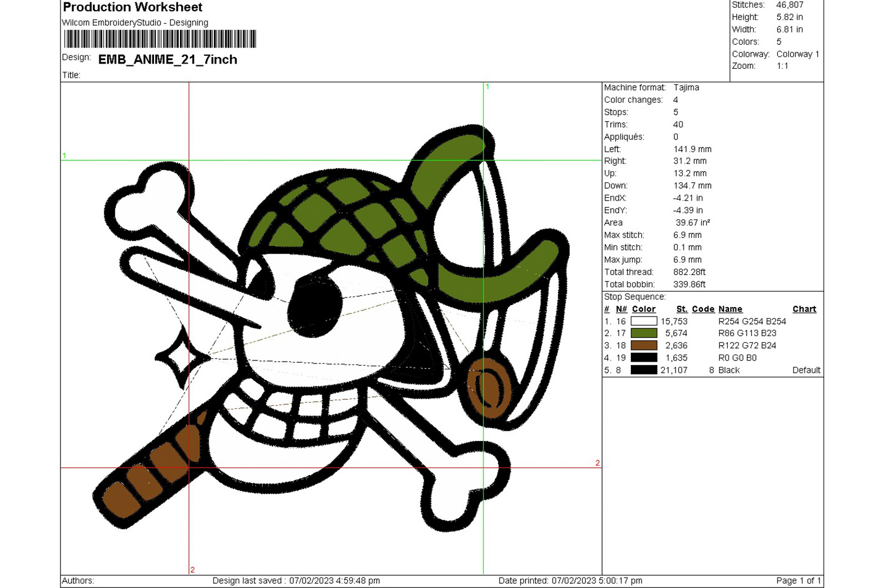Click the Width value 6.81 in
This screenshot has height=588, width=883.
point(790,29)
